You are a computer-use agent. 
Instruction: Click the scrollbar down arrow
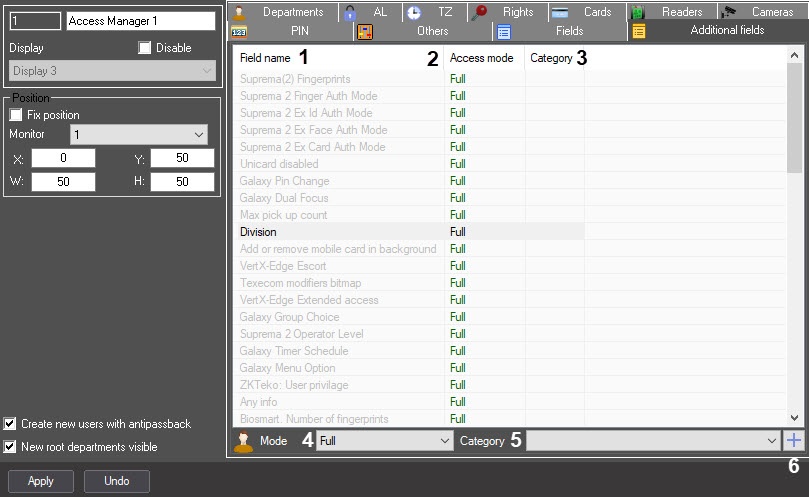pos(795,418)
